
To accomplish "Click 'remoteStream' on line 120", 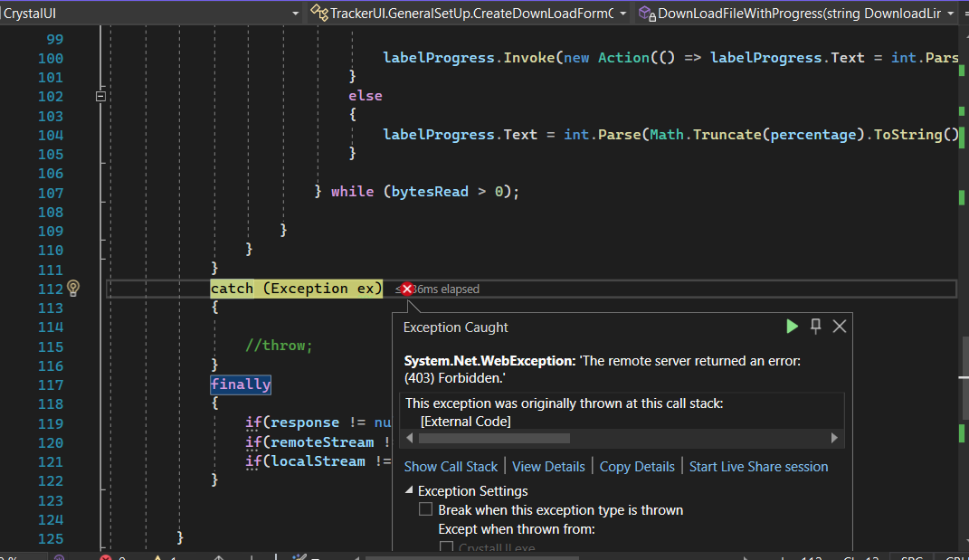I will point(323,442).
